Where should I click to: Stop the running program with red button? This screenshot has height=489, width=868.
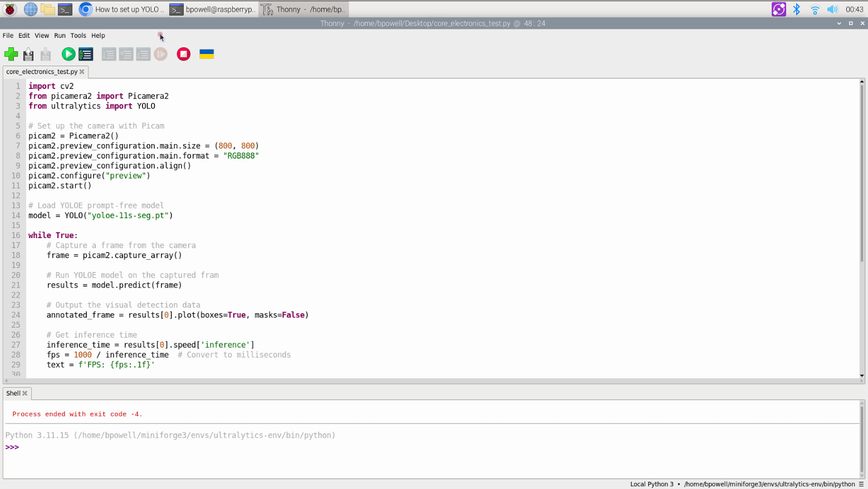[183, 54]
